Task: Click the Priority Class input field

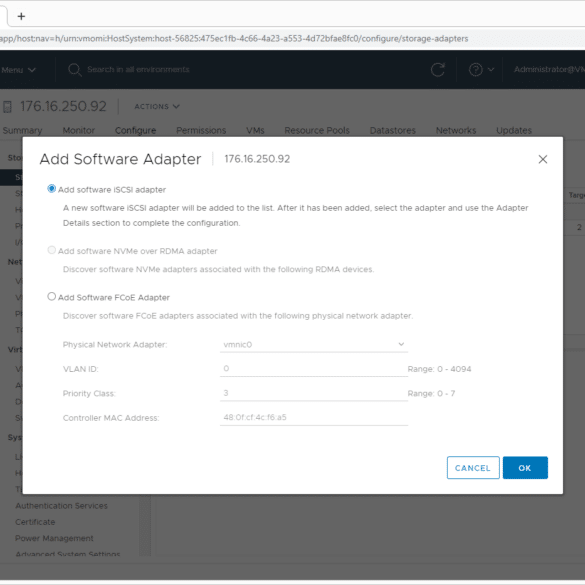Action: 314,394
